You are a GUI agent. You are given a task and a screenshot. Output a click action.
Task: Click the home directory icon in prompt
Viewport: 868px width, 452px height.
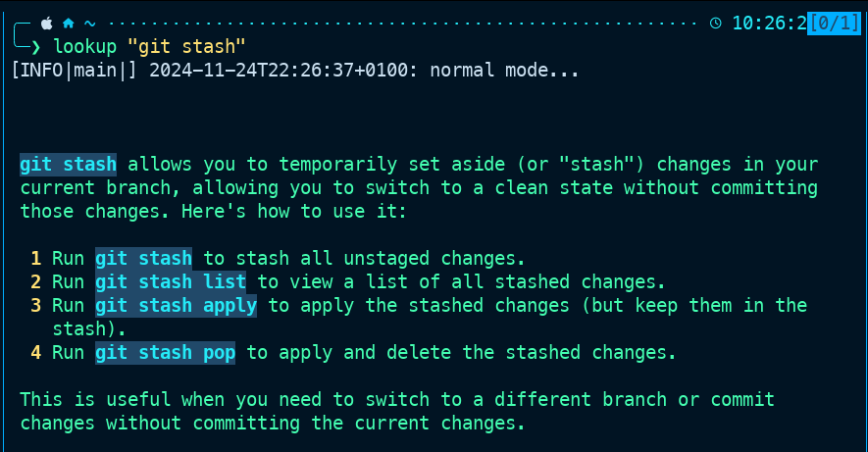pos(69,23)
